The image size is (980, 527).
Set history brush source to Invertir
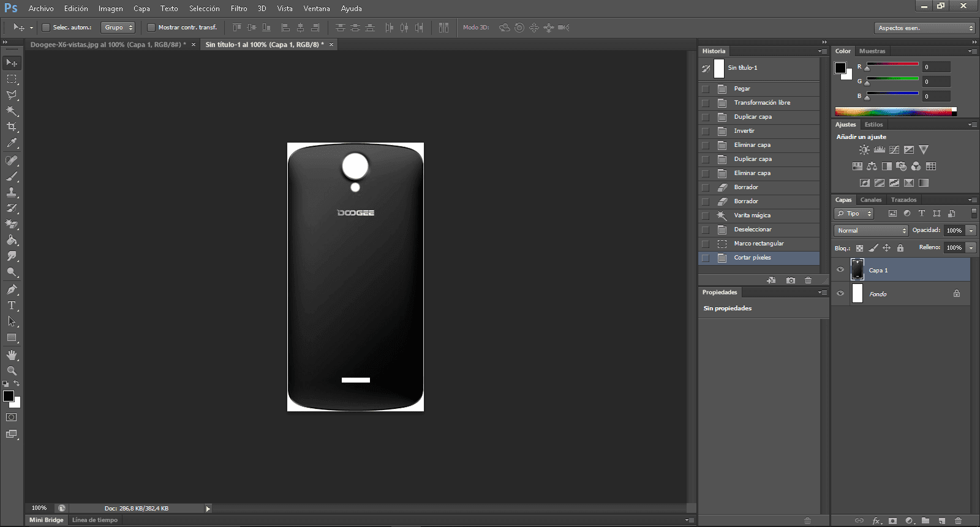pos(706,131)
